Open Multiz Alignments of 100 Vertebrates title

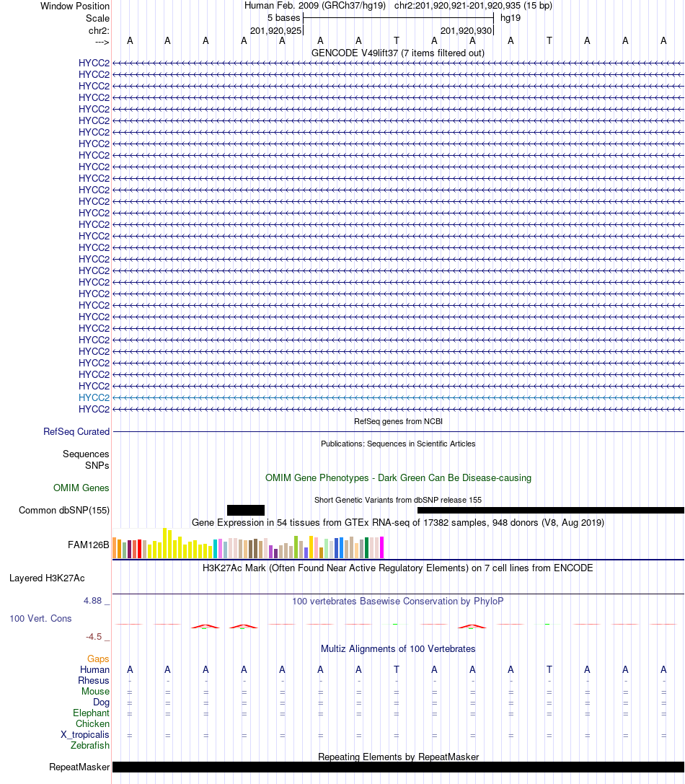click(398, 649)
